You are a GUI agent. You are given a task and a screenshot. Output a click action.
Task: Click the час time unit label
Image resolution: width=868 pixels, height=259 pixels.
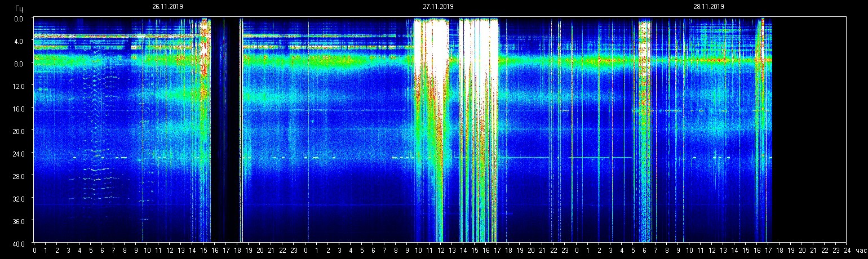tap(860, 251)
